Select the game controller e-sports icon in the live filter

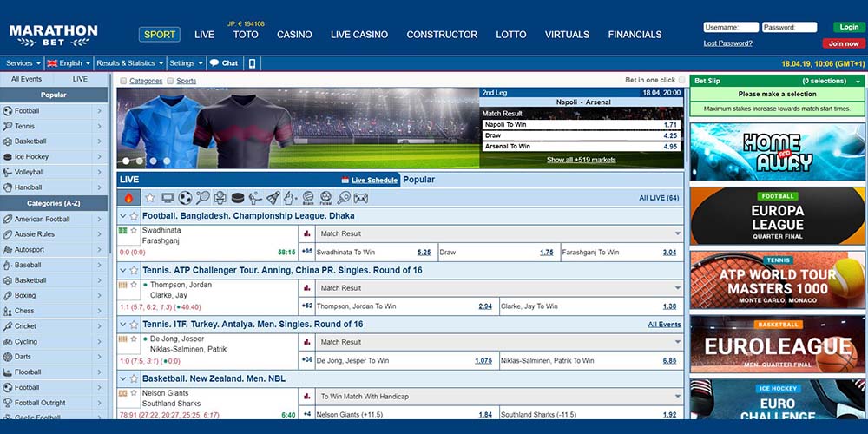[x=360, y=198]
